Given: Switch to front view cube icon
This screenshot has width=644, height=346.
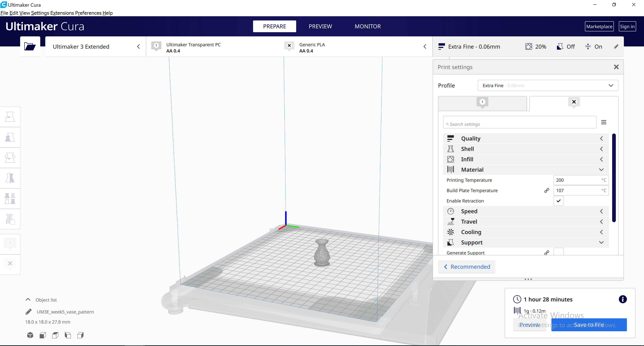Looking at the screenshot, I should click(43, 335).
